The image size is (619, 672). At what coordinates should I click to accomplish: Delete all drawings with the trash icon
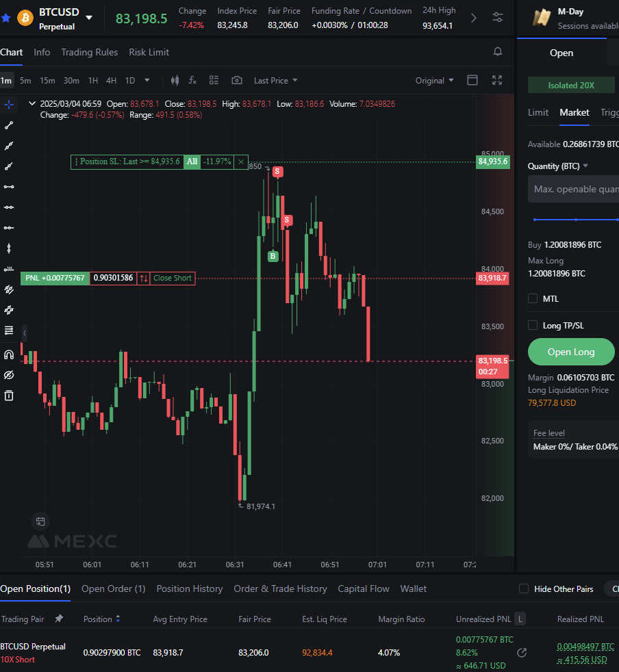pos(9,396)
